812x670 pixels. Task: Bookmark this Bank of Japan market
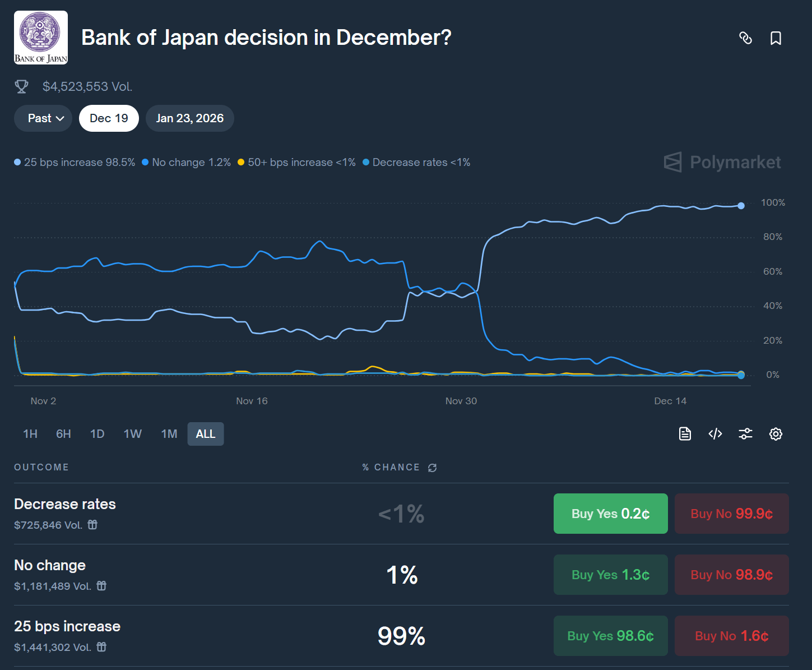tap(776, 38)
